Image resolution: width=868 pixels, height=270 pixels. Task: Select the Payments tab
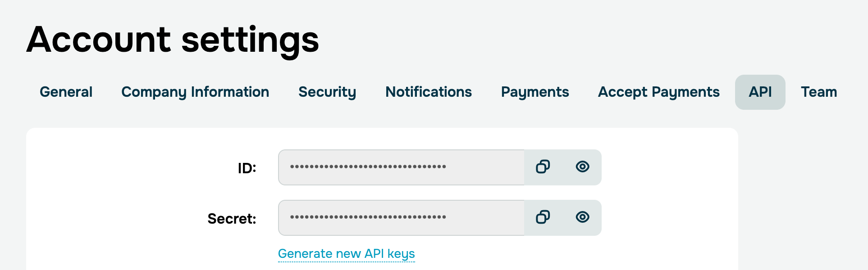(535, 92)
